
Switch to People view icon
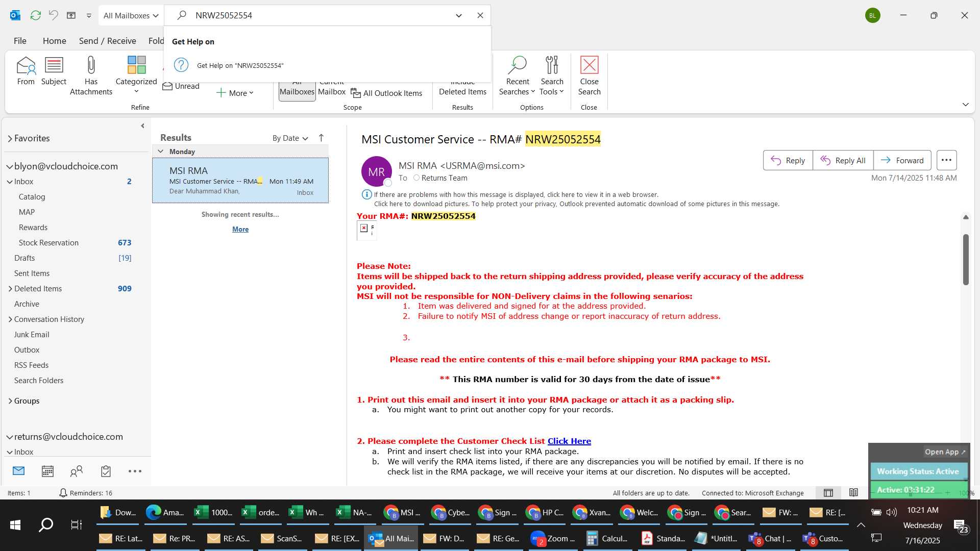pos(77,471)
